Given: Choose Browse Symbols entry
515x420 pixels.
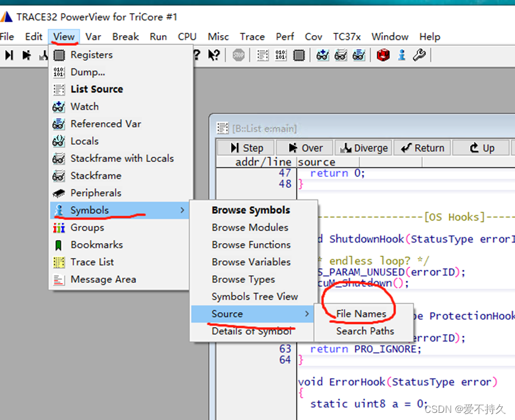Looking at the screenshot, I should 251,210.
